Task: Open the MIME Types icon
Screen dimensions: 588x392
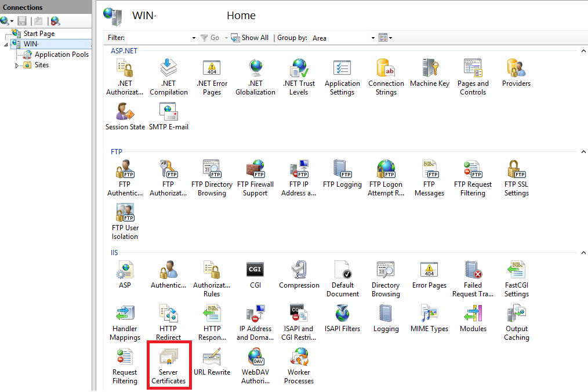Action: [x=429, y=318]
